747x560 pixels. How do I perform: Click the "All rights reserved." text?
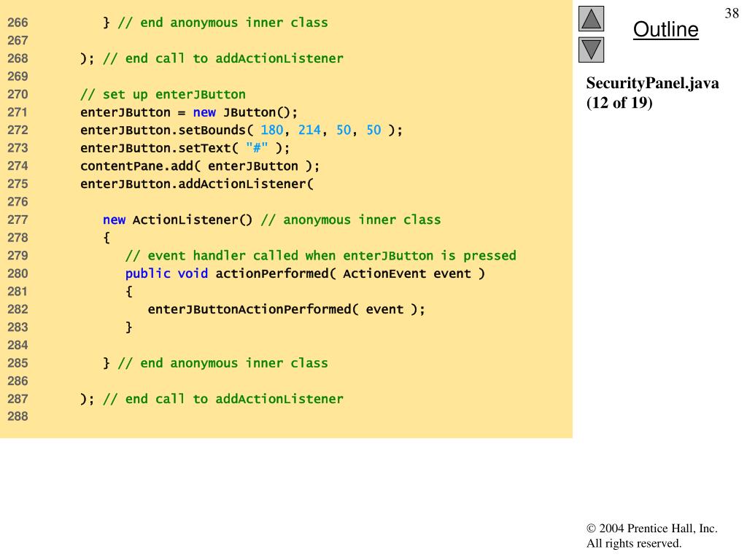[x=634, y=543]
